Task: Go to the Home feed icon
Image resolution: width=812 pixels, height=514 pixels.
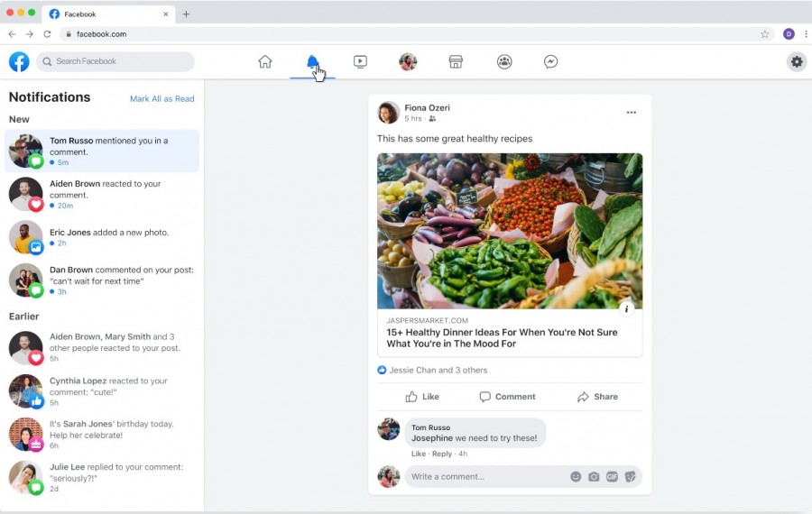Action: coord(264,61)
